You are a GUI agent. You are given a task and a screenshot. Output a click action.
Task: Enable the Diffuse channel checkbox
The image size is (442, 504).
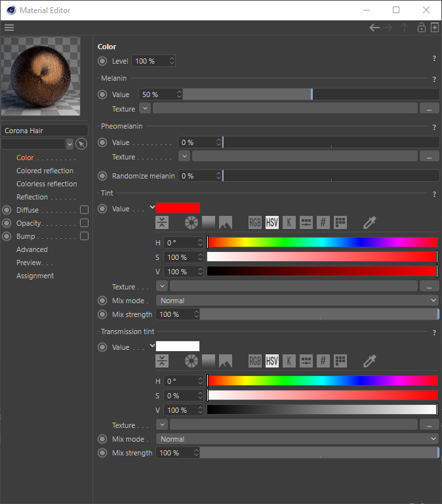(84, 210)
